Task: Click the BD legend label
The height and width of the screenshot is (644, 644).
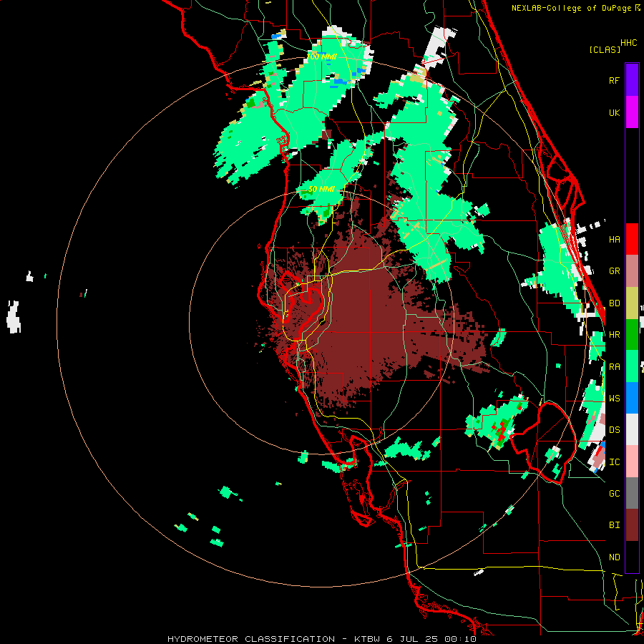Action: [614, 303]
